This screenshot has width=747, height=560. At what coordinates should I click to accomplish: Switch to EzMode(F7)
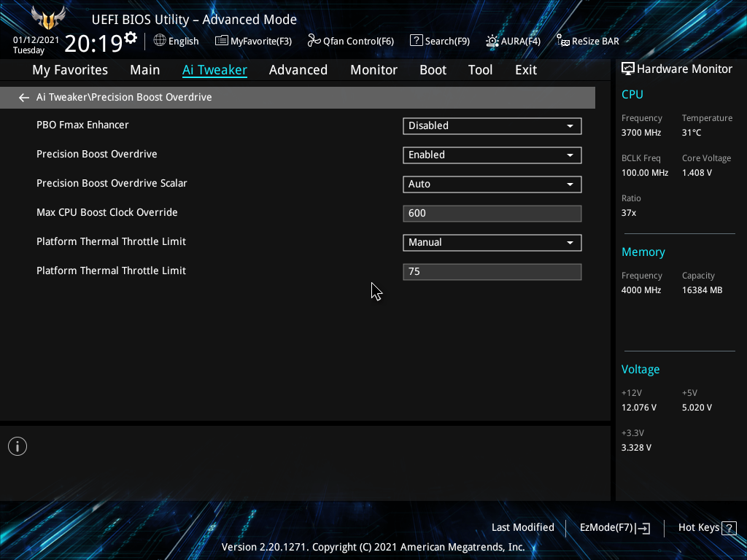coord(606,528)
